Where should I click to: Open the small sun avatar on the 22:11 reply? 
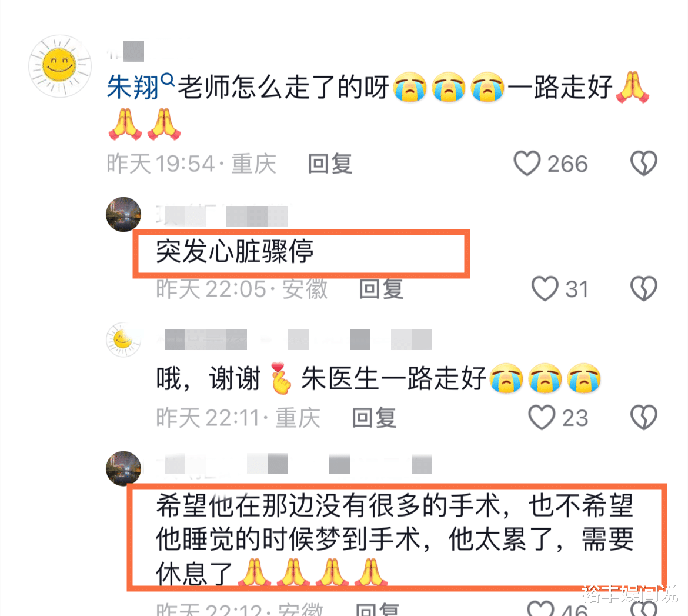pyautogui.click(x=123, y=339)
